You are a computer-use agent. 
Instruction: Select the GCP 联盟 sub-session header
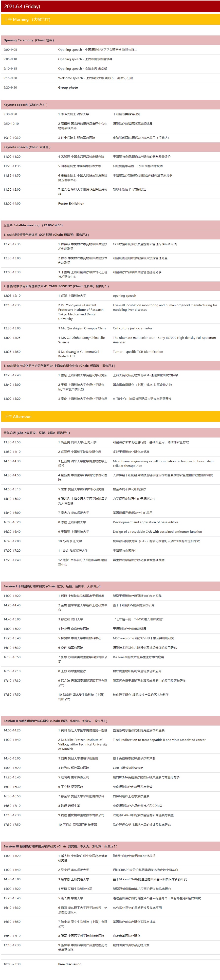(x=46, y=235)
